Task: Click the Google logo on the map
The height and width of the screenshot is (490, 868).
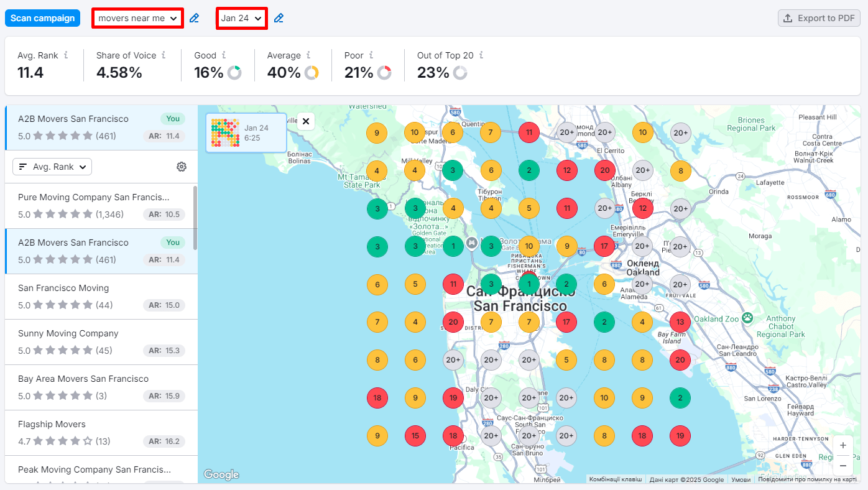Action: pyautogui.click(x=221, y=475)
